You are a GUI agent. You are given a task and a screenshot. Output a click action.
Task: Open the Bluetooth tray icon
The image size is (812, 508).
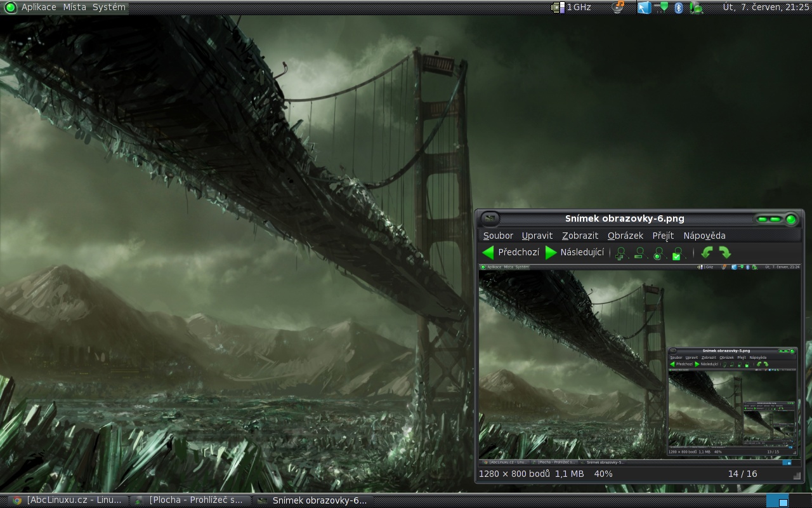(x=678, y=7)
